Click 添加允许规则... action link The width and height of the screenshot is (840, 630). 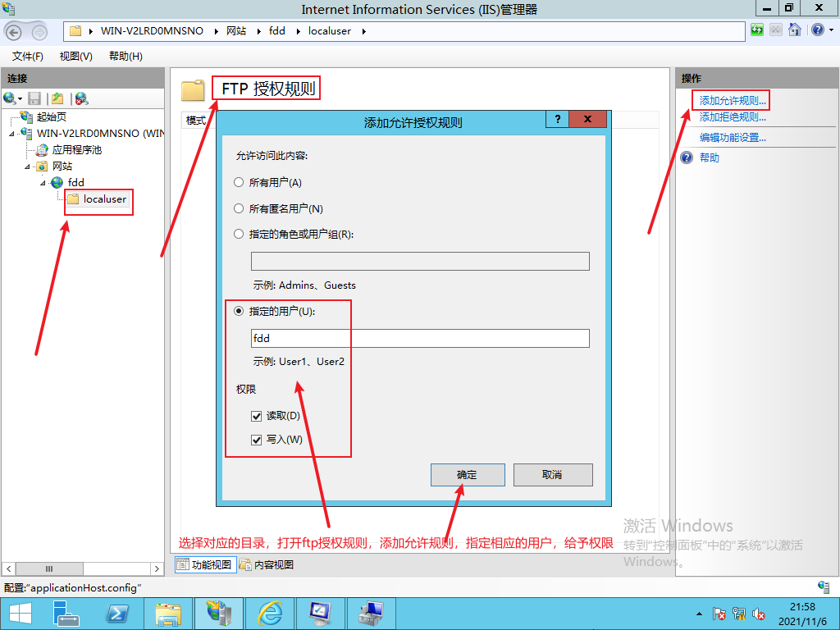click(x=733, y=101)
